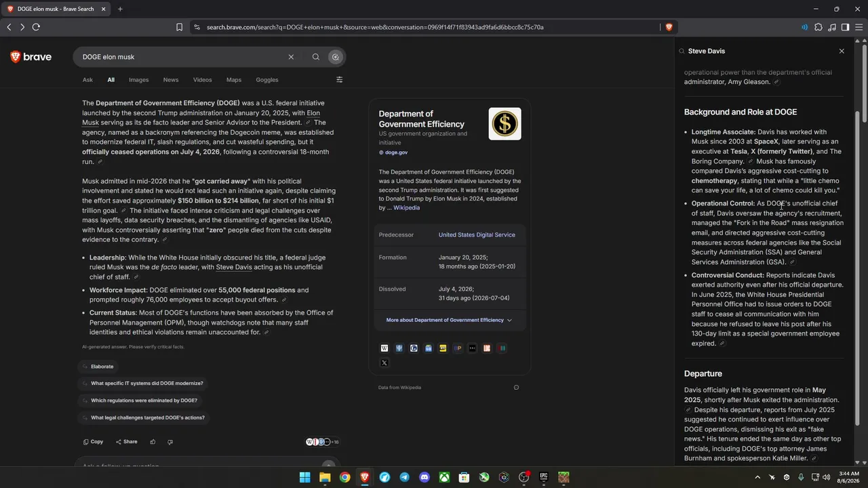The width and height of the screenshot is (868, 488).
Task: Open the Extensions puzzle icon
Action: click(818, 27)
